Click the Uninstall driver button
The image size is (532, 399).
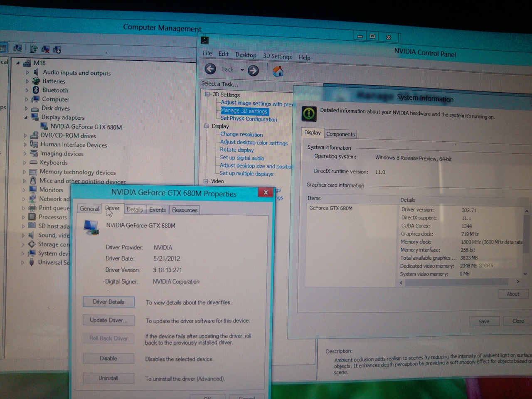(x=108, y=378)
